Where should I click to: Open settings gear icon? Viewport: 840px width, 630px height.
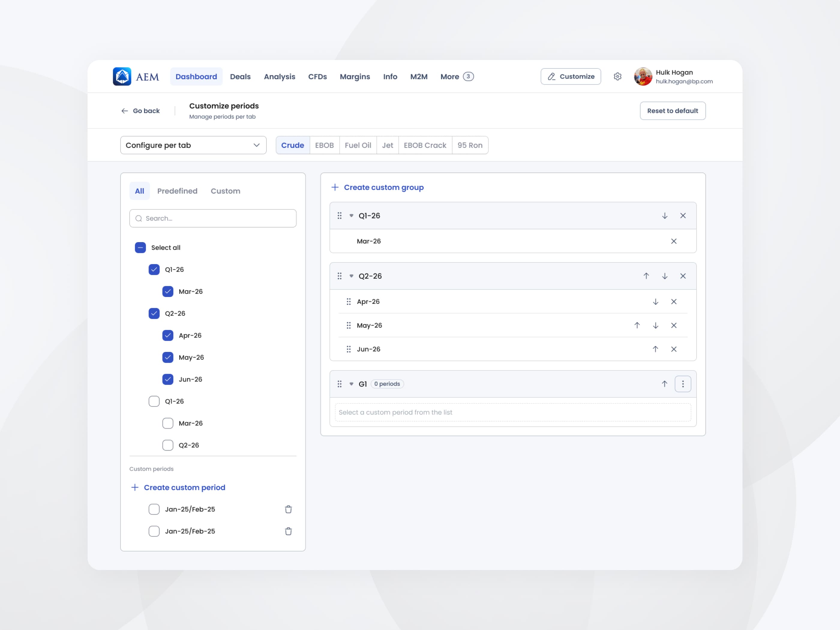[x=617, y=76]
